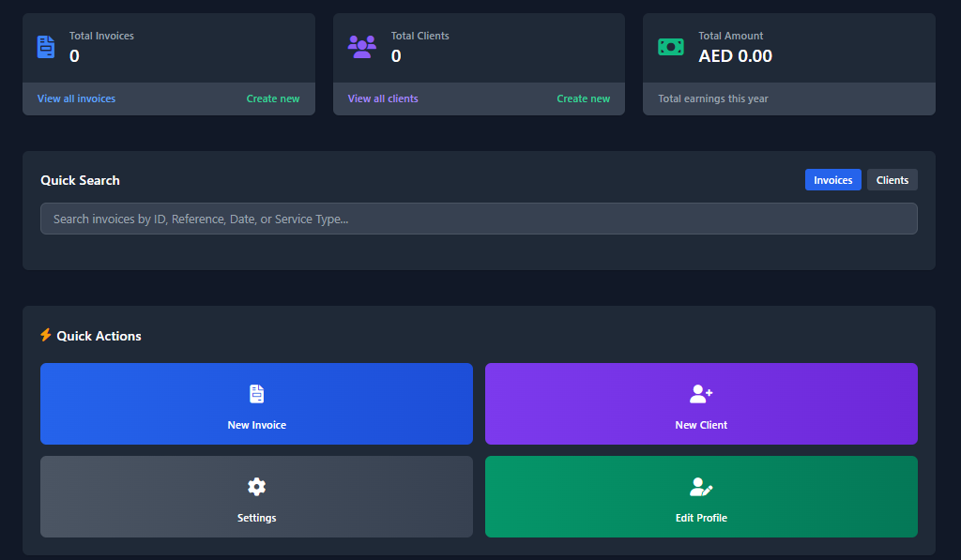
Task: Click the AED 0.00 total amount value
Action: click(x=735, y=56)
